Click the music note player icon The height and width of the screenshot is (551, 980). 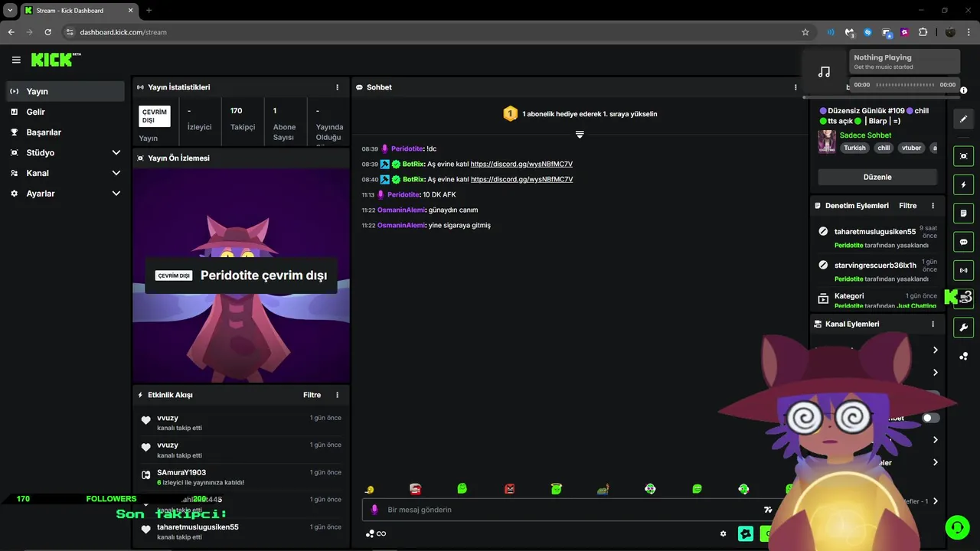(824, 72)
